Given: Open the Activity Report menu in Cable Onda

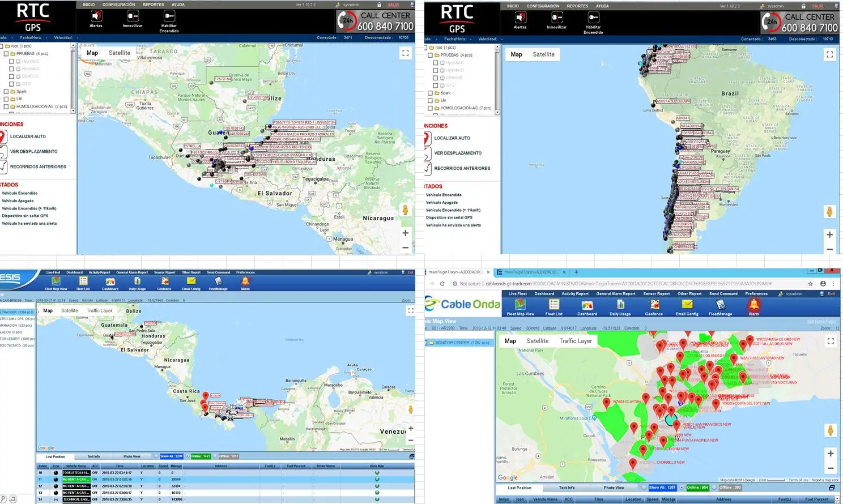Looking at the screenshot, I should (x=574, y=294).
